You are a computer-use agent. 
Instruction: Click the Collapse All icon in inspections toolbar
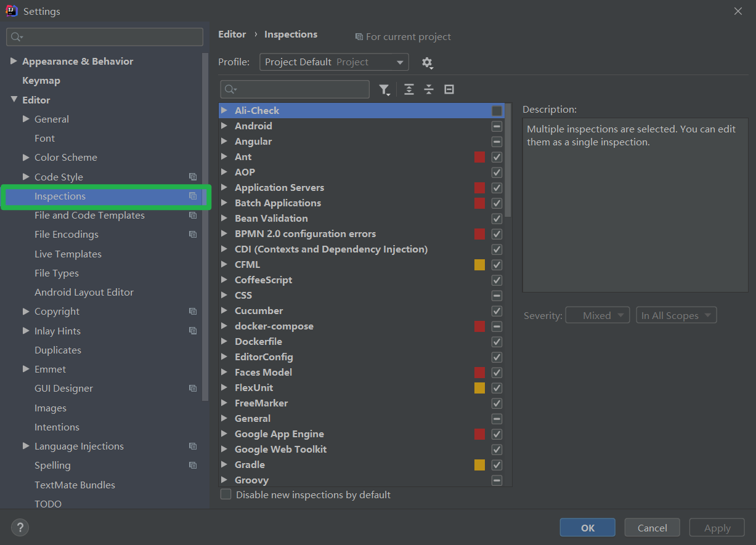tap(429, 90)
